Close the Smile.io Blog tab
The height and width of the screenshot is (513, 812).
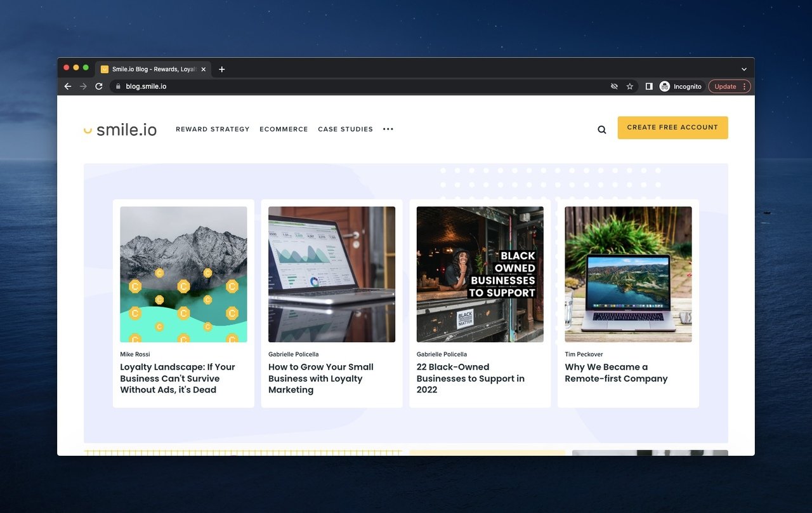coord(203,69)
